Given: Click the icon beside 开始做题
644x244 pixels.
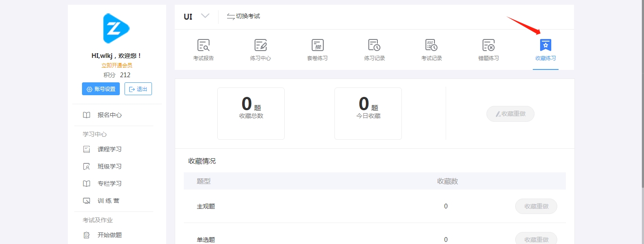Looking at the screenshot, I should click(x=87, y=235).
